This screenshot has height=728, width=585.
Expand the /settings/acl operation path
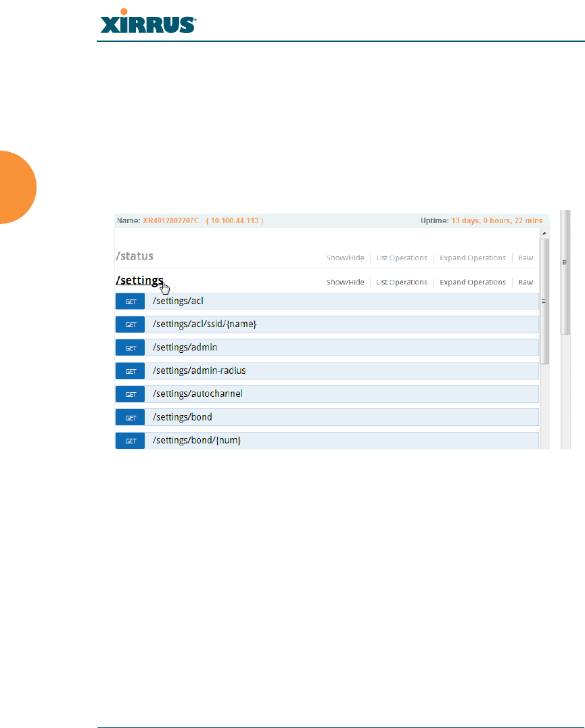point(178,301)
